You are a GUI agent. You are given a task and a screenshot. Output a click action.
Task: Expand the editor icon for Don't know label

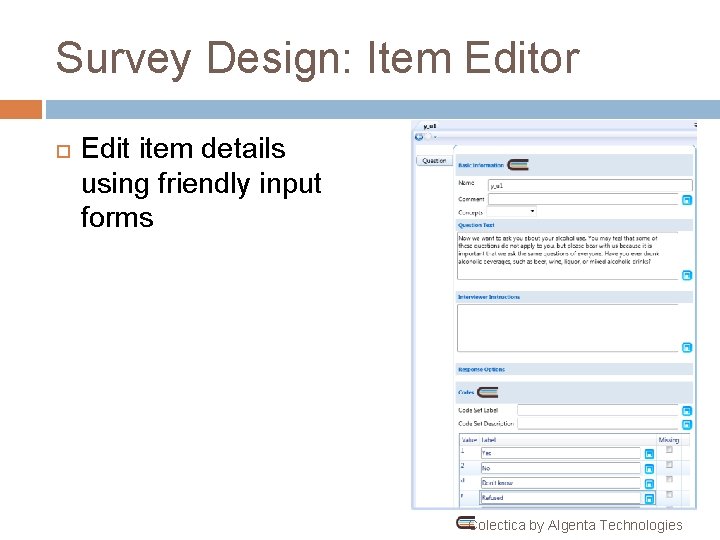click(x=649, y=484)
